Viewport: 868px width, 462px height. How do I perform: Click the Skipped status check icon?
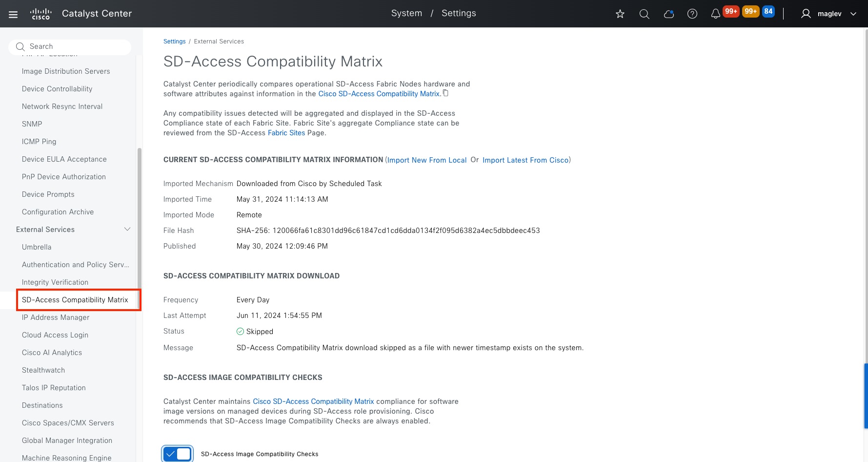[x=240, y=331]
